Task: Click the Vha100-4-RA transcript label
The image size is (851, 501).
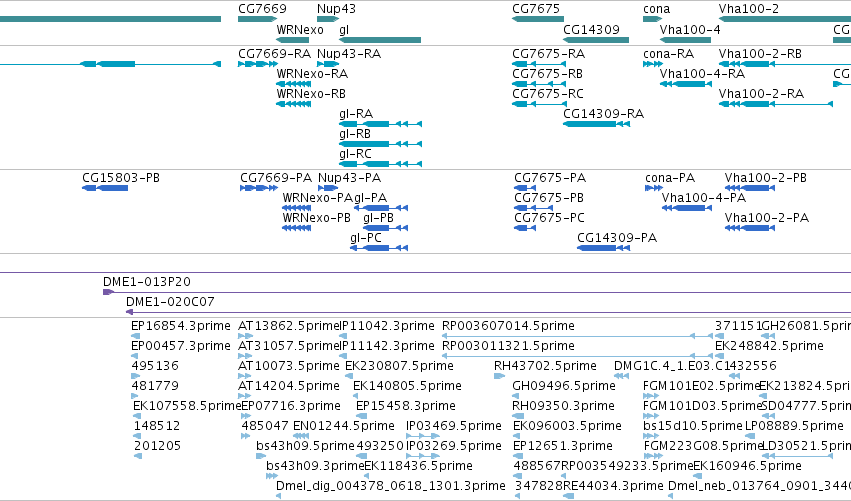Action: [x=702, y=74]
